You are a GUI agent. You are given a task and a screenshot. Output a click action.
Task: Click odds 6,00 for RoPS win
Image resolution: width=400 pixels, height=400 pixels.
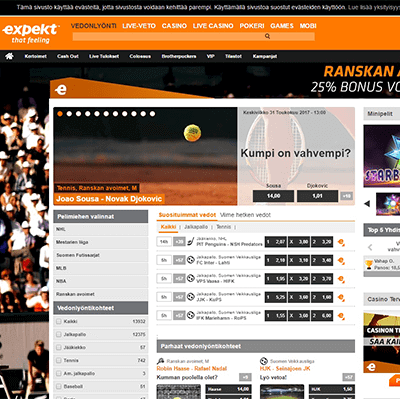point(322,315)
